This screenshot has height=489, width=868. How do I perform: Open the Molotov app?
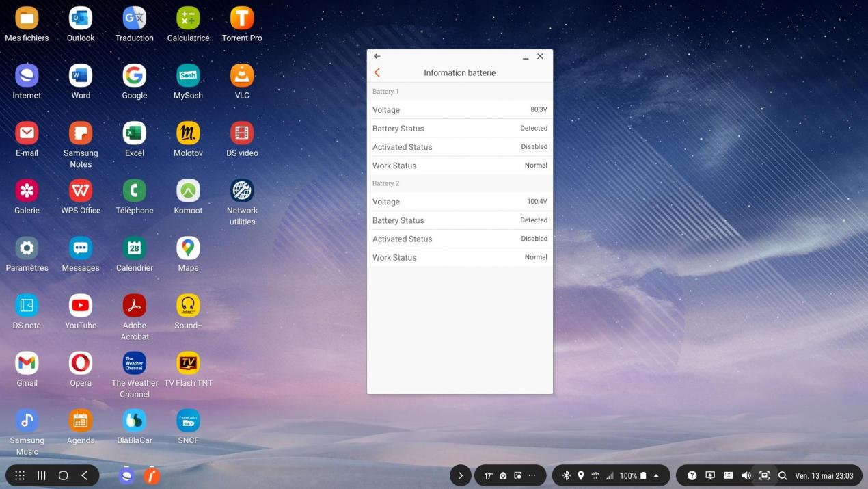pos(188,133)
